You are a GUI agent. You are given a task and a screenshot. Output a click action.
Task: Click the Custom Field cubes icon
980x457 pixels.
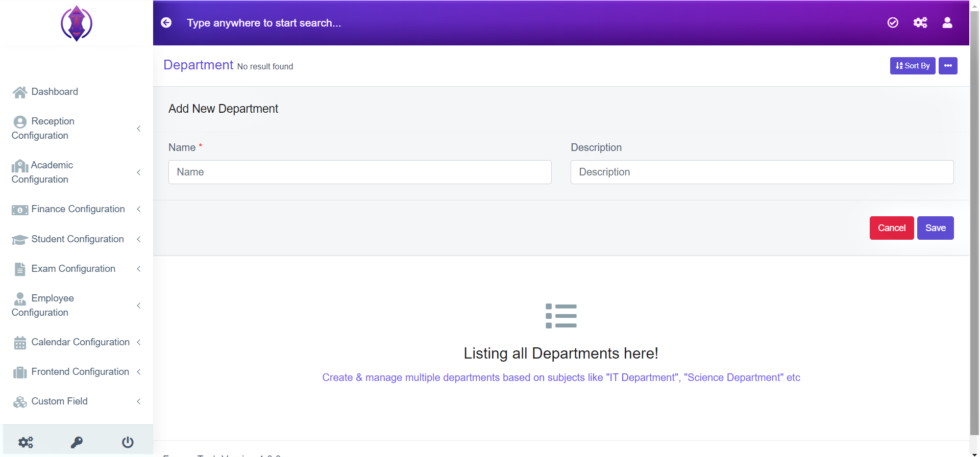coord(20,402)
